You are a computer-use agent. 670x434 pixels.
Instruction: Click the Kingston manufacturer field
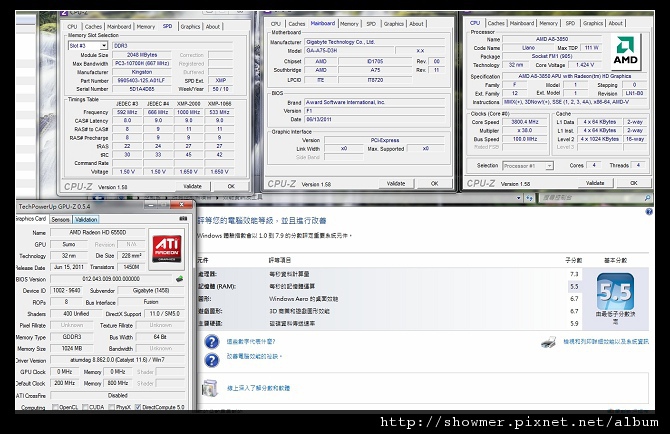coord(141,72)
